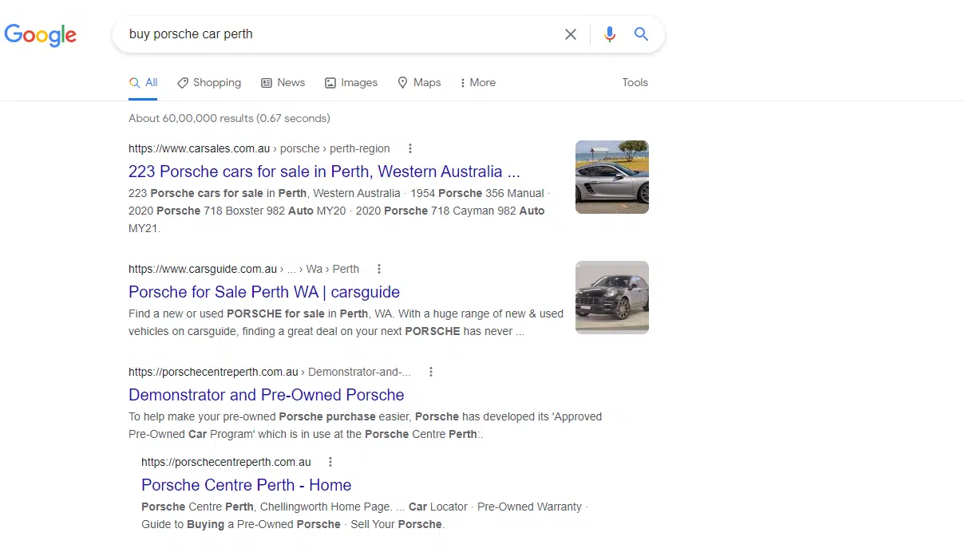Click the snippet about the 'Approved Pre-Owned Car Program'
Image resolution: width=965 pixels, height=560 pixels.
pos(366,425)
